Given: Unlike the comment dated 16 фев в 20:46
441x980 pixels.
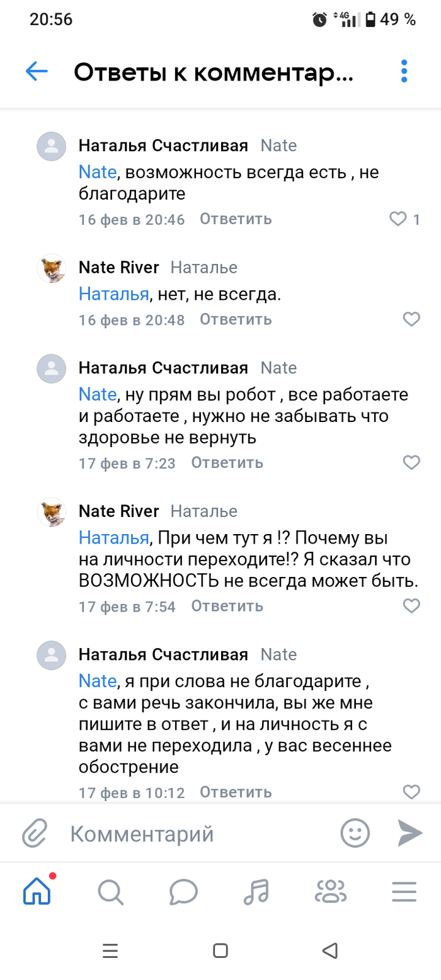Looking at the screenshot, I should click(398, 219).
